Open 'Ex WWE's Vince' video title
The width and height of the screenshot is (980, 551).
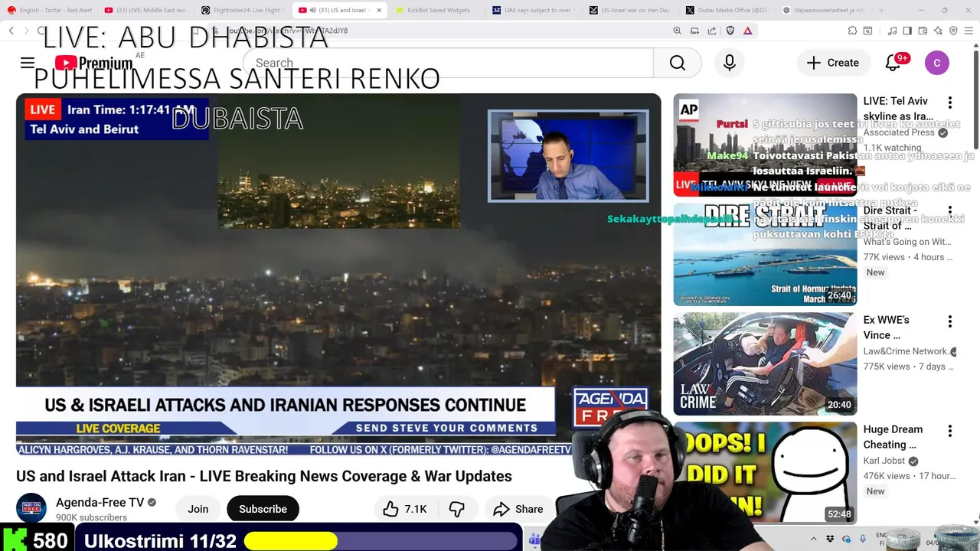click(x=886, y=328)
